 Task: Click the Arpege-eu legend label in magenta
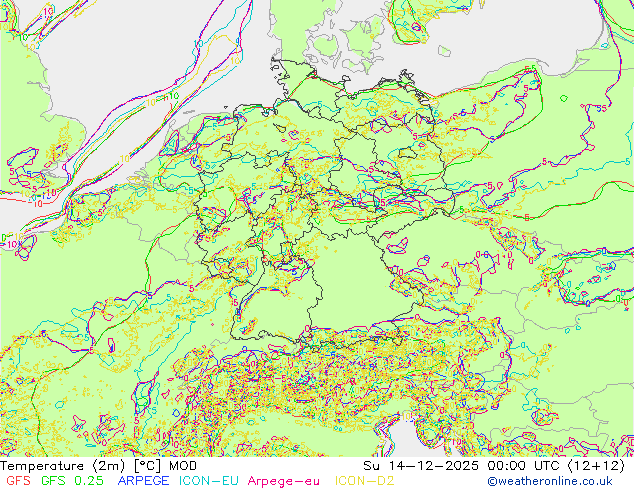[x=283, y=481]
